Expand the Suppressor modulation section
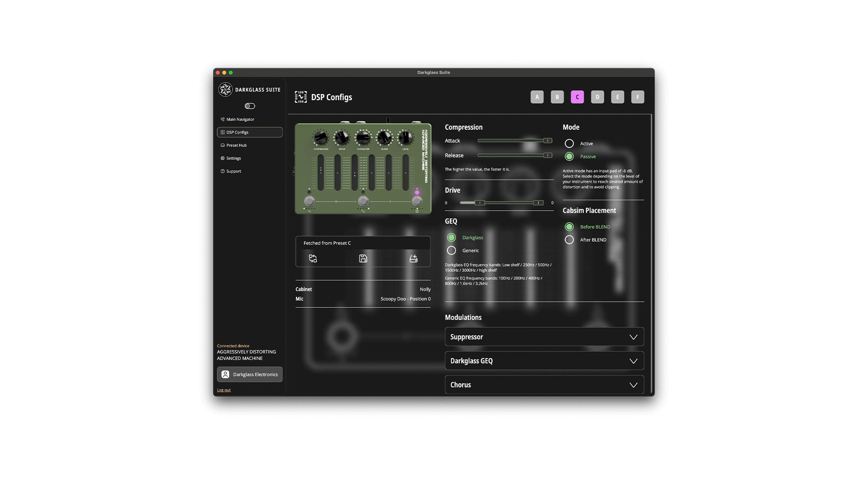868x477 pixels. pyautogui.click(x=544, y=337)
